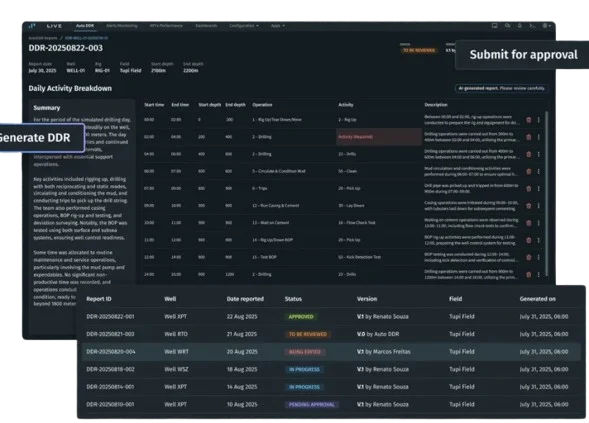
Task: Open the console prompt icon in top bar
Action: pyautogui.click(x=532, y=26)
